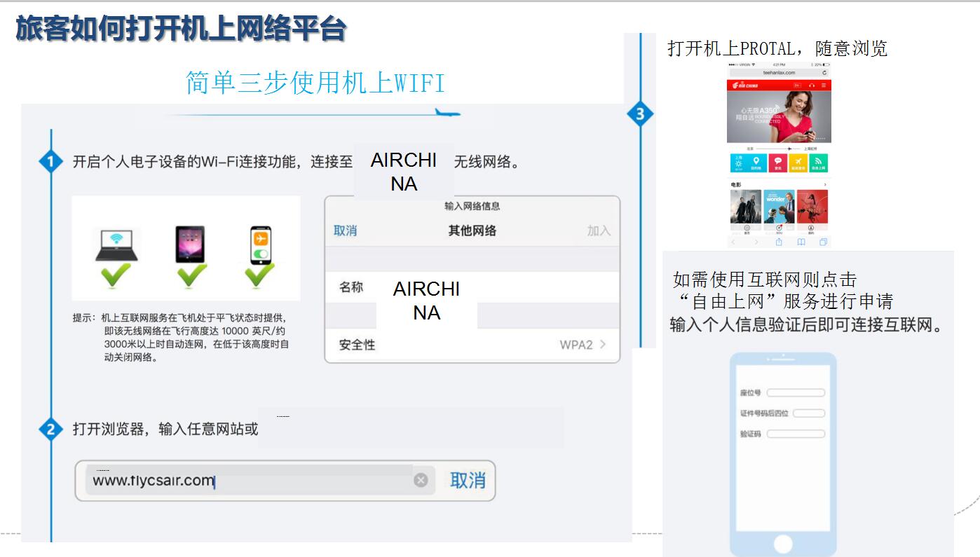This screenshot has width=980, height=557.
Task: Click 加入 in the network info dialog
Action: tap(599, 231)
